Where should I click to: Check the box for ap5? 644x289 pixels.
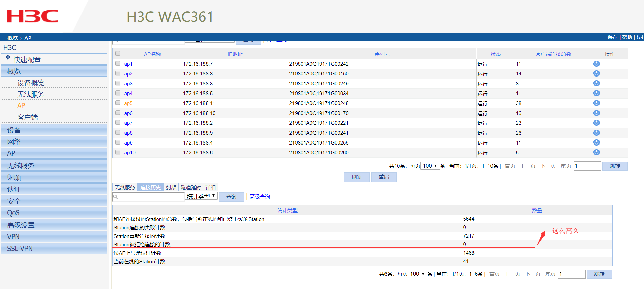[118, 103]
